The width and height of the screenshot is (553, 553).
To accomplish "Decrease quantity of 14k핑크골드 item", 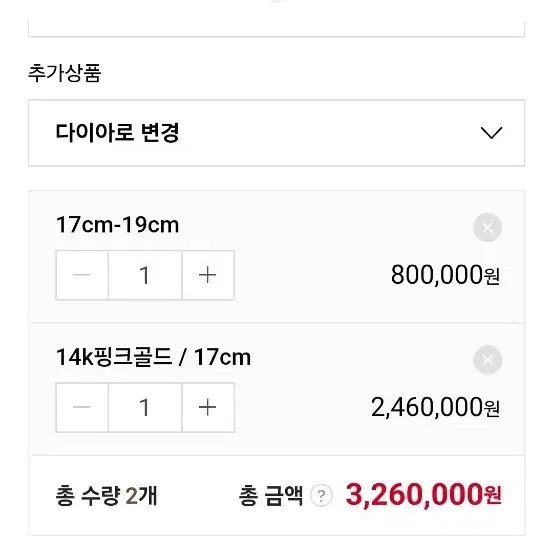I will [82, 407].
